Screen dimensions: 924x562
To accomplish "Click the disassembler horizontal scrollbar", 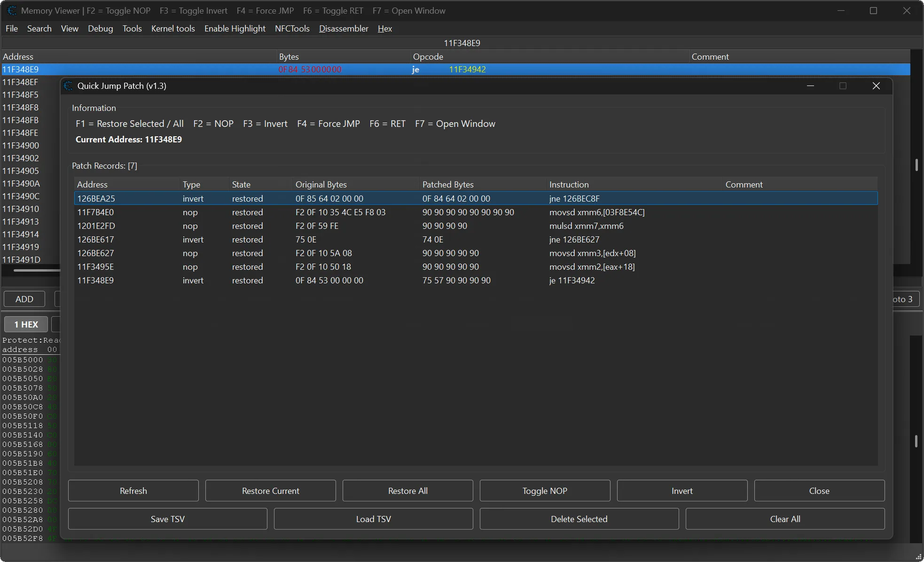I will [37, 270].
